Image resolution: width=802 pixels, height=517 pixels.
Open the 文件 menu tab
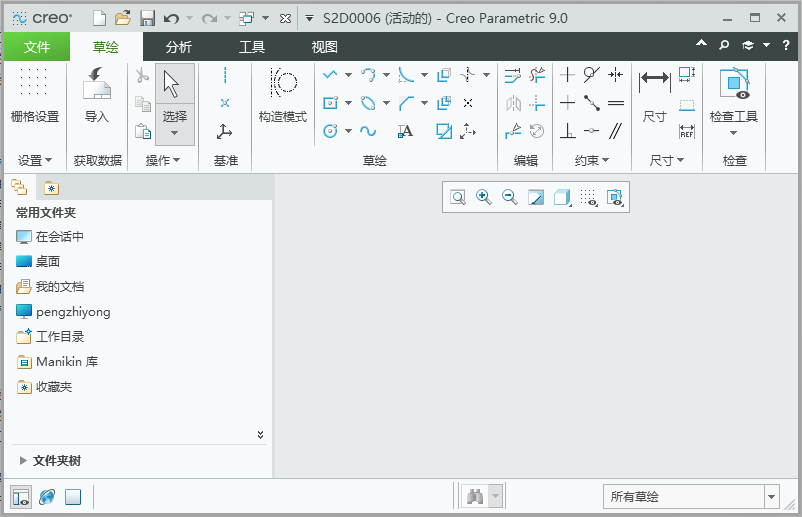point(37,47)
